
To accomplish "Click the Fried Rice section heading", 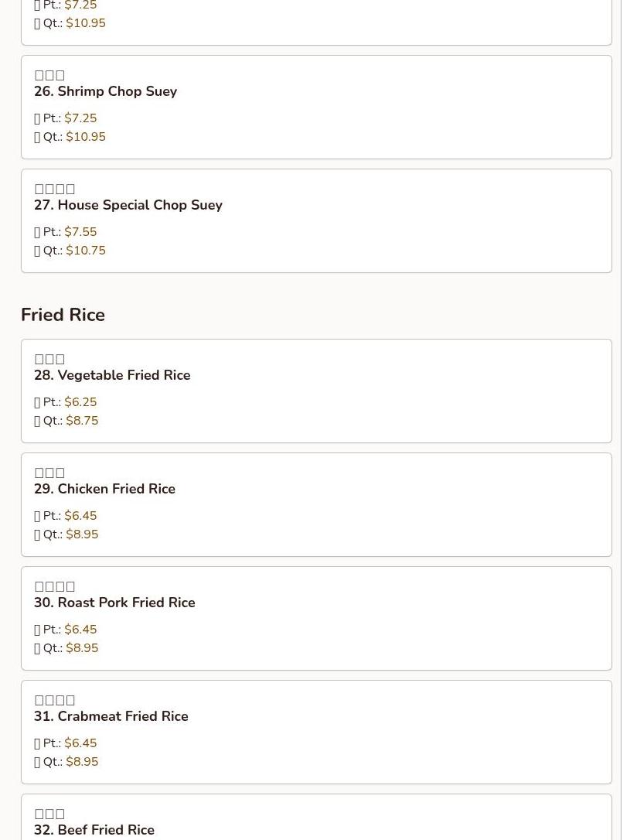I will [63, 315].
